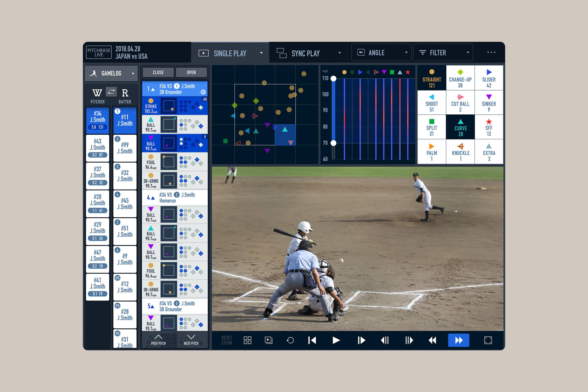Swap pitcher and batter with swap icon

(x=111, y=92)
